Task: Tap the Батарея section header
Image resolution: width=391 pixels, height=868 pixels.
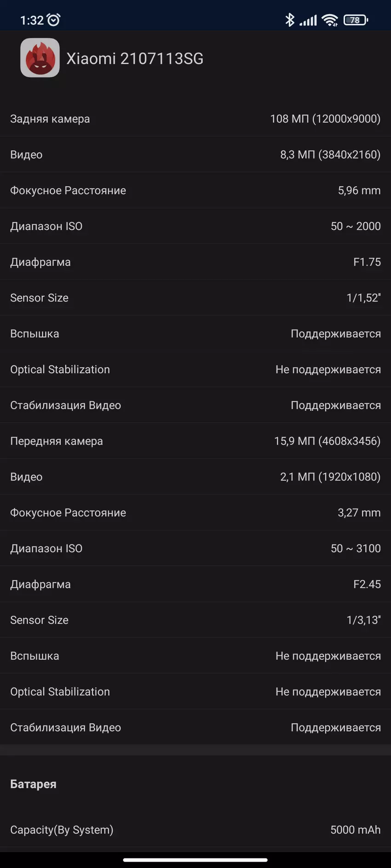Action: coord(33,784)
